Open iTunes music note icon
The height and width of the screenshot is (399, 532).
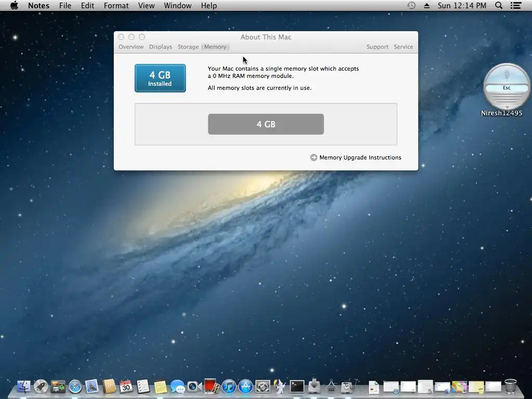[229, 387]
